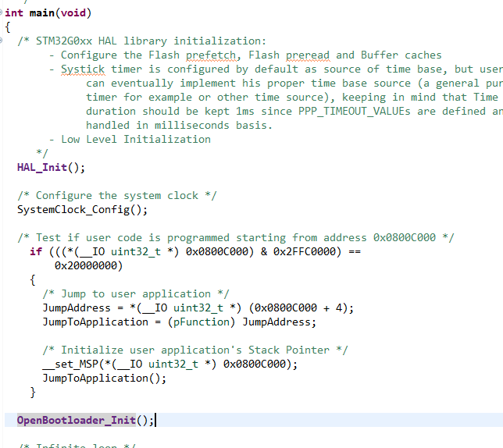Click the underlined word Systick in comment
This screenshot has height=448, width=503.
pos(83,69)
